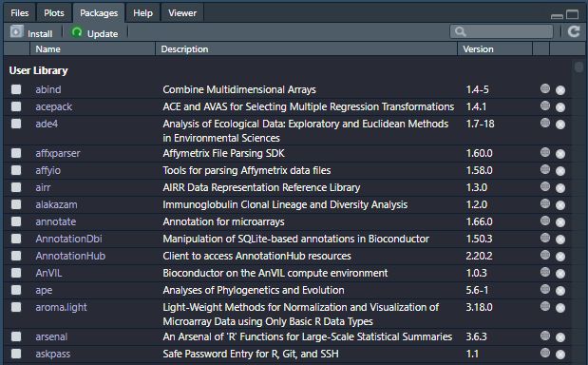The width and height of the screenshot is (588, 365).
Task: Click 'Annotation for microarrays' description
Action: pos(223,221)
